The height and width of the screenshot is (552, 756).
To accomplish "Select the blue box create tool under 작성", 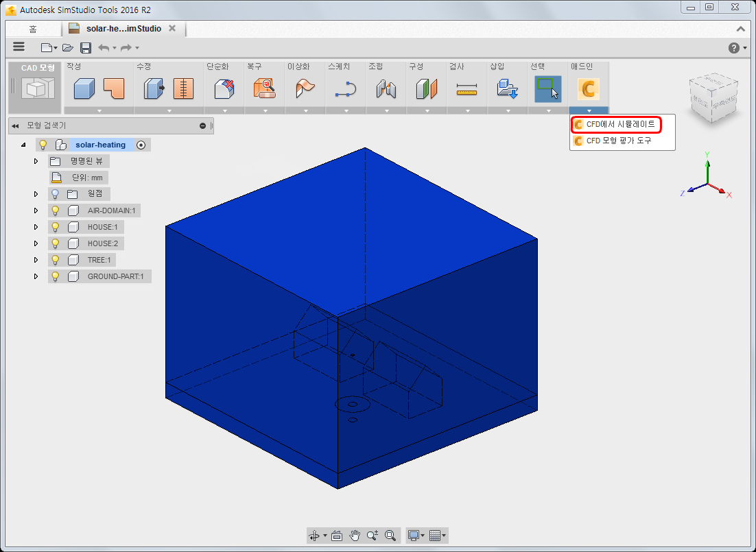I will [x=84, y=89].
